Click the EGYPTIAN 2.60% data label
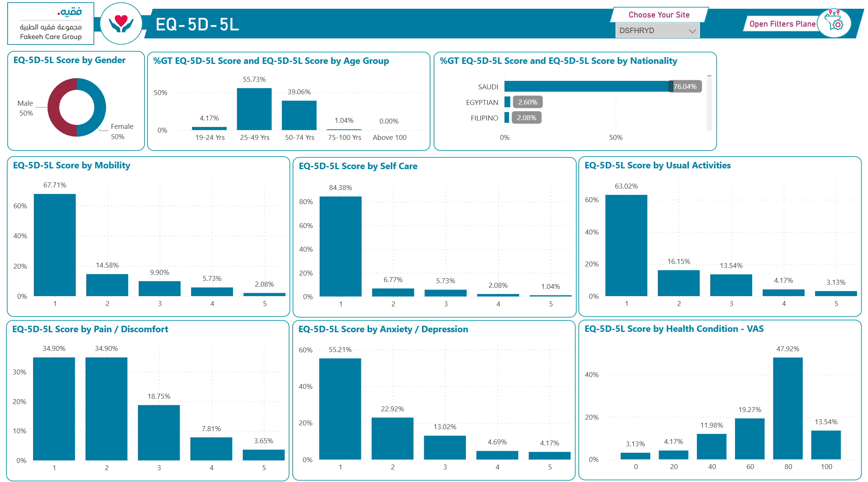 click(x=527, y=102)
